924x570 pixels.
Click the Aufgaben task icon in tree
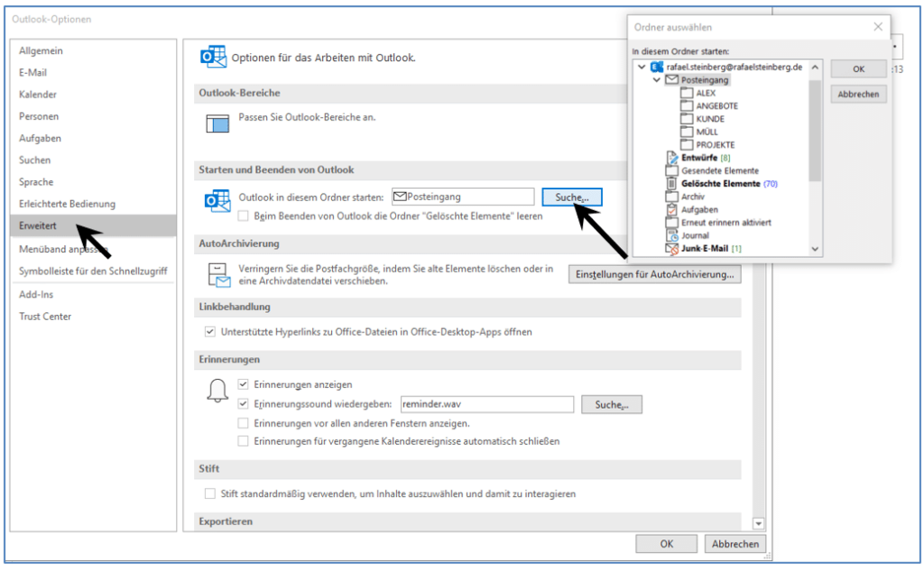pyautogui.click(x=671, y=209)
